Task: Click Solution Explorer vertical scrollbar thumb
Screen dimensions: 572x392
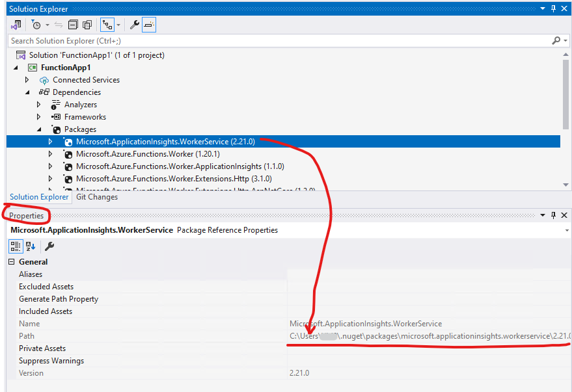Action: [565, 95]
